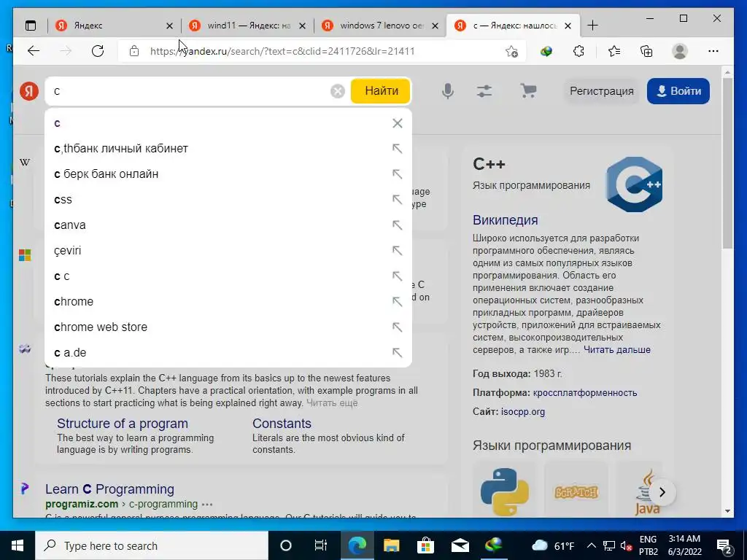
Task: Switch to the 'windows 7 lenovo' tab
Action: [x=374, y=26]
